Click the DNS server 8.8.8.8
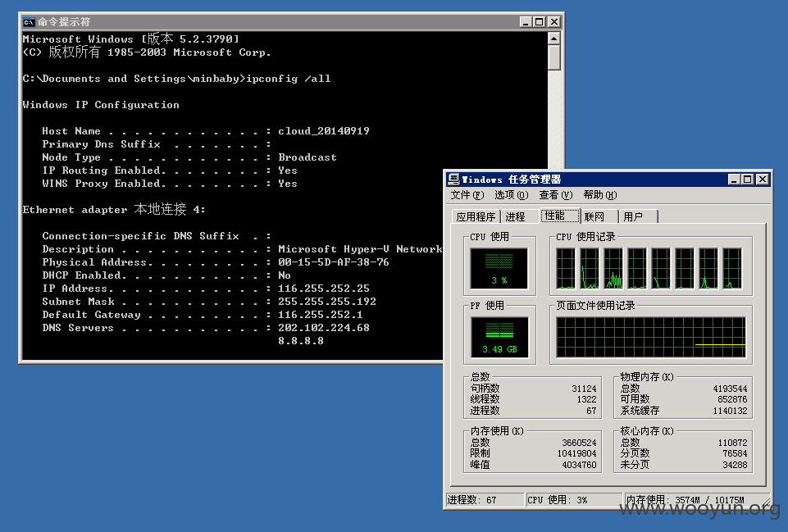788x532 pixels. (301, 341)
